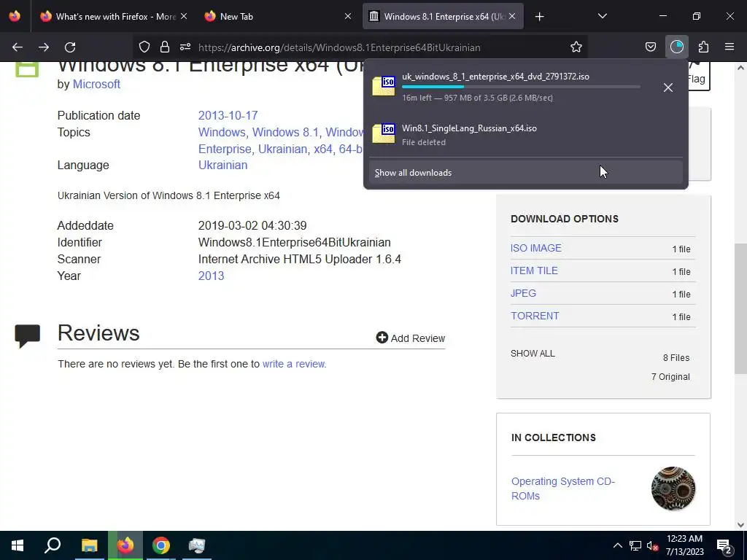The image size is (747, 560).
Task: Download the ITEM TILE file option
Action: tap(534, 271)
